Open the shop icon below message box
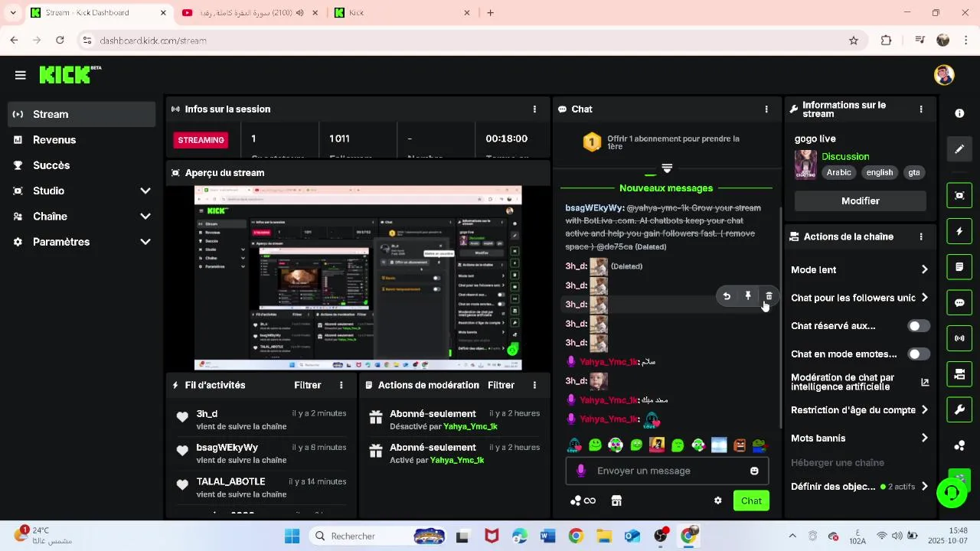Image resolution: width=980 pixels, height=551 pixels. point(616,500)
